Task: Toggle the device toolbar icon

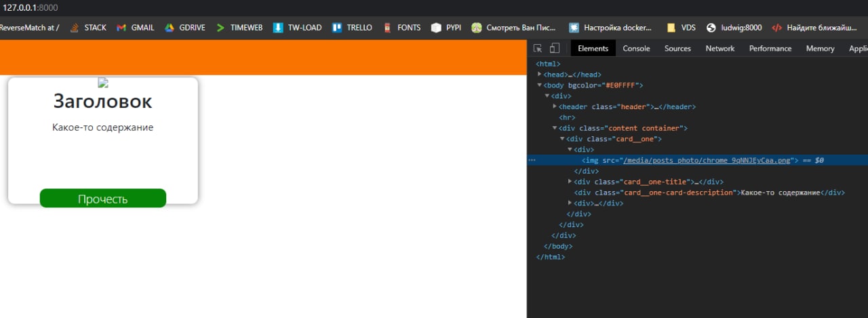Action: pyautogui.click(x=554, y=48)
